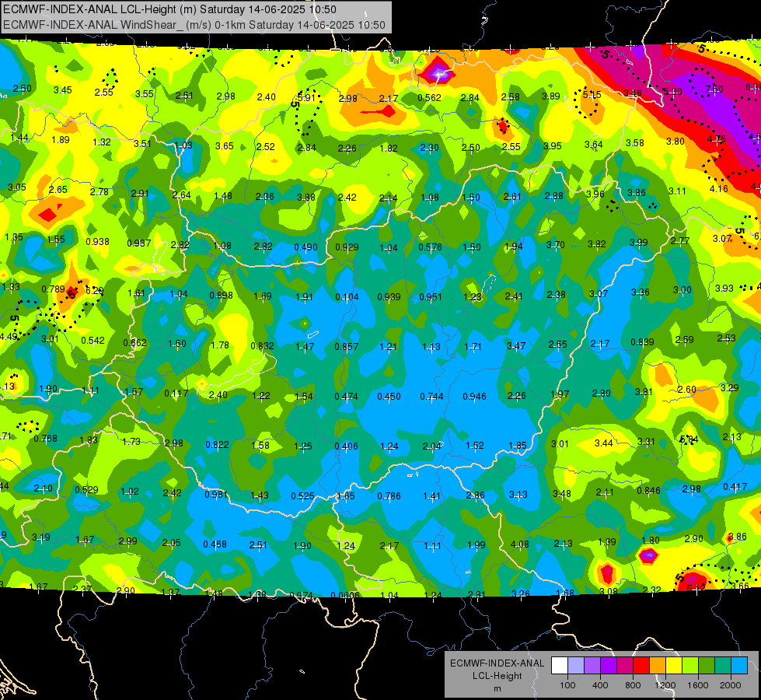Click the wind shear value 0.576

tap(430, 247)
